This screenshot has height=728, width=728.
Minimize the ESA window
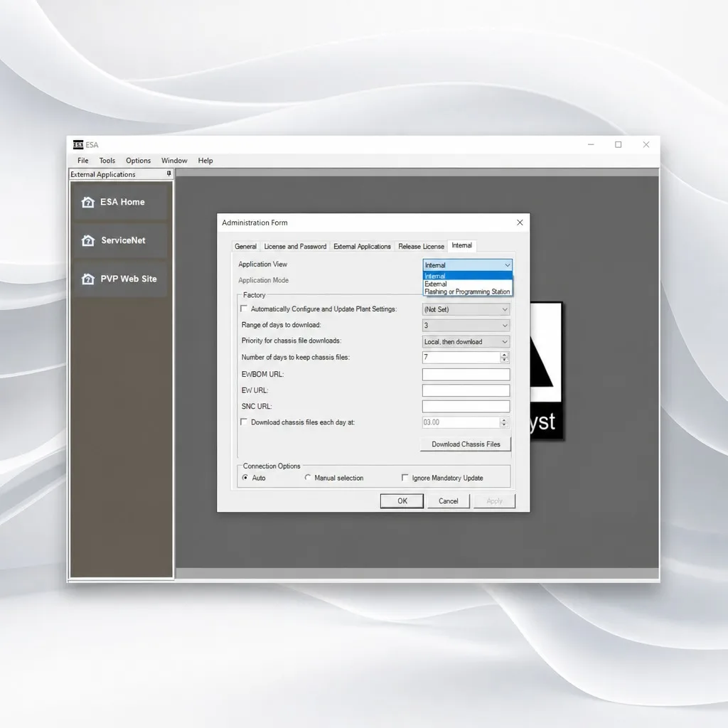click(591, 145)
